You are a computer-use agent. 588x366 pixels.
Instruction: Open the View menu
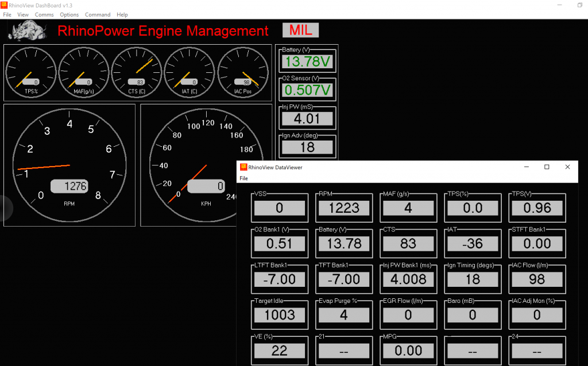pyautogui.click(x=23, y=14)
